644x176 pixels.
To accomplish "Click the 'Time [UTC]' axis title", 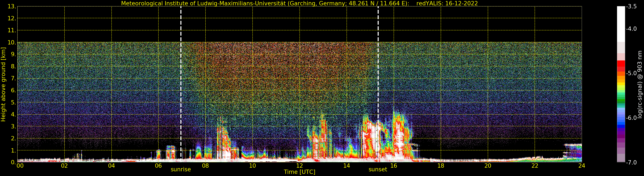I will (299, 172).
